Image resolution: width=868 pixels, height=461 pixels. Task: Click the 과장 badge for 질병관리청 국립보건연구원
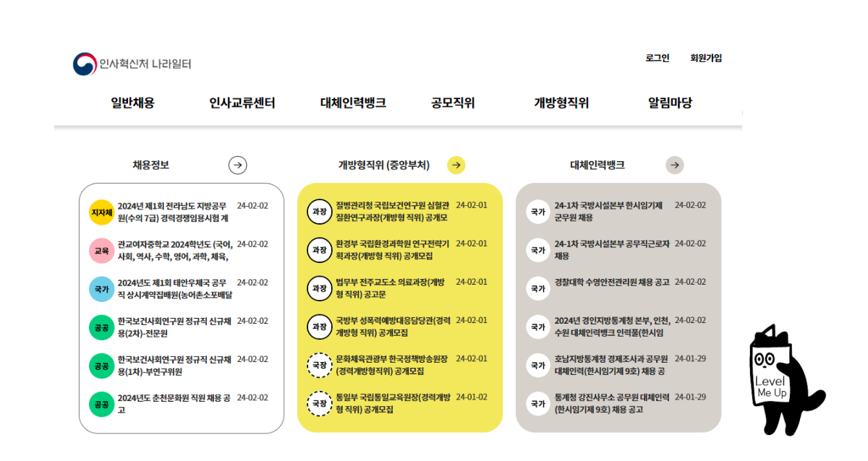click(319, 211)
